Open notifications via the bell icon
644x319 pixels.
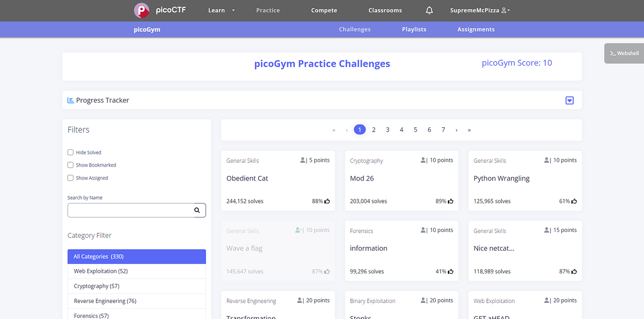tap(429, 10)
